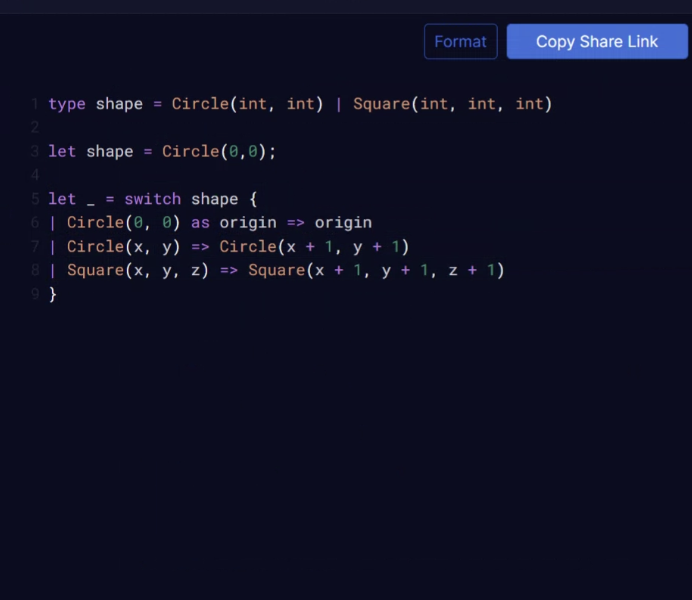
Task: Click 'Circle(x, y)' pattern on line 7
Action: [x=124, y=247]
